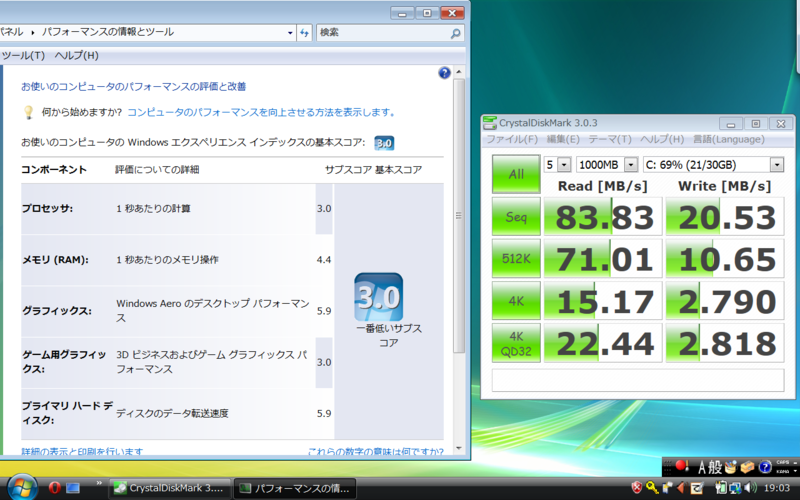Click the light bulb tip icon
This screenshot has width=800, height=500.
tap(29, 112)
